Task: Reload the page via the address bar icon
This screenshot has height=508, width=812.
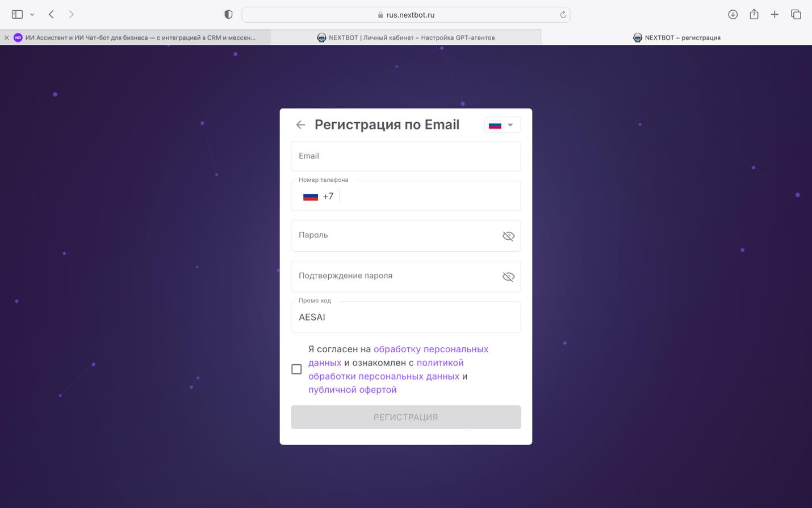Action: (562, 14)
